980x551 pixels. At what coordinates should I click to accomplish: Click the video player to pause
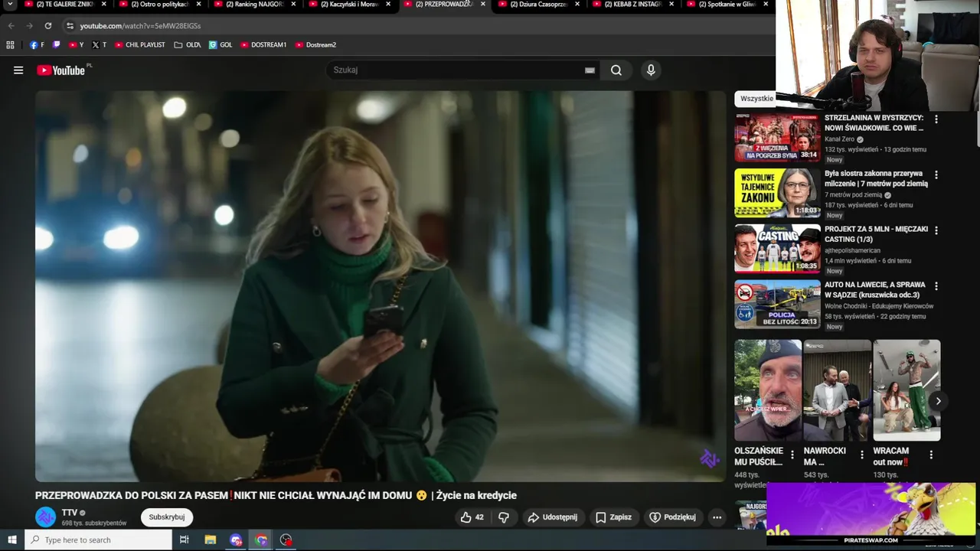(381, 286)
